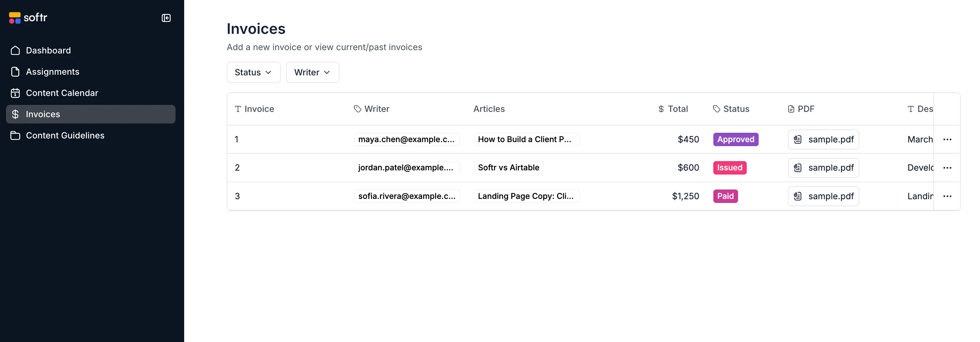Screen dimensions: 980x342
Task: Click maya.chen@example.com writer field
Action: pos(407,139)
